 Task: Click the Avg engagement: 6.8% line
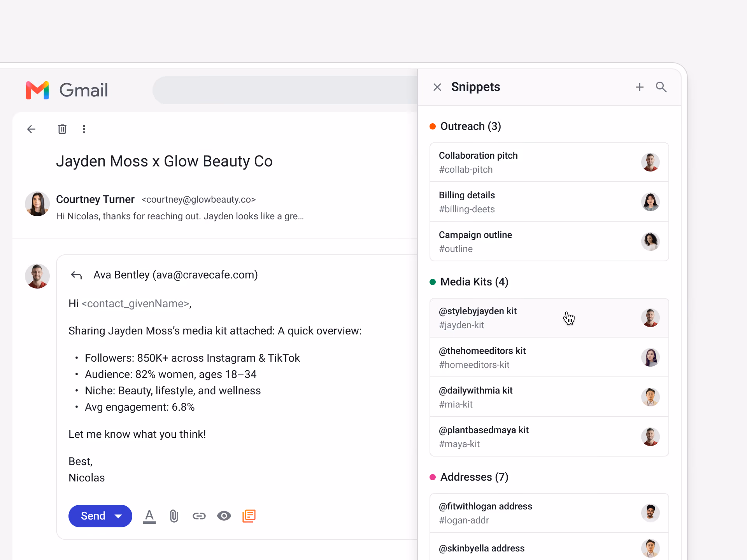coord(140,407)
